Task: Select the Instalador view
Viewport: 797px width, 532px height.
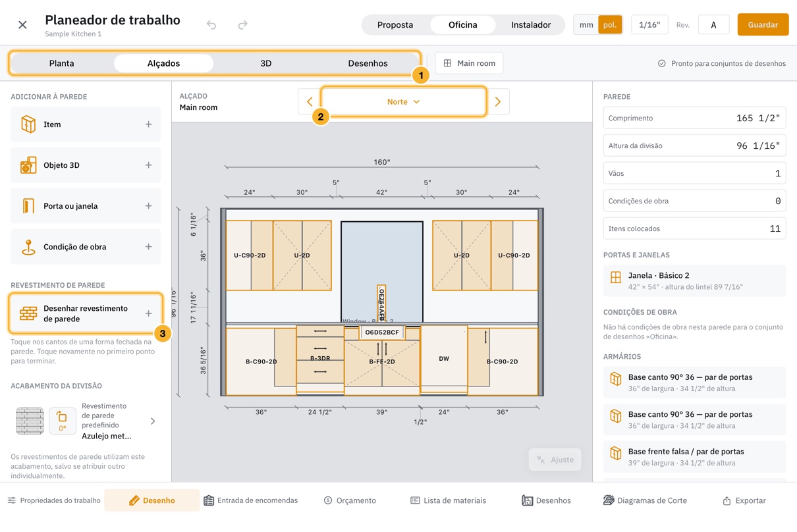Action: click(531, 25)
